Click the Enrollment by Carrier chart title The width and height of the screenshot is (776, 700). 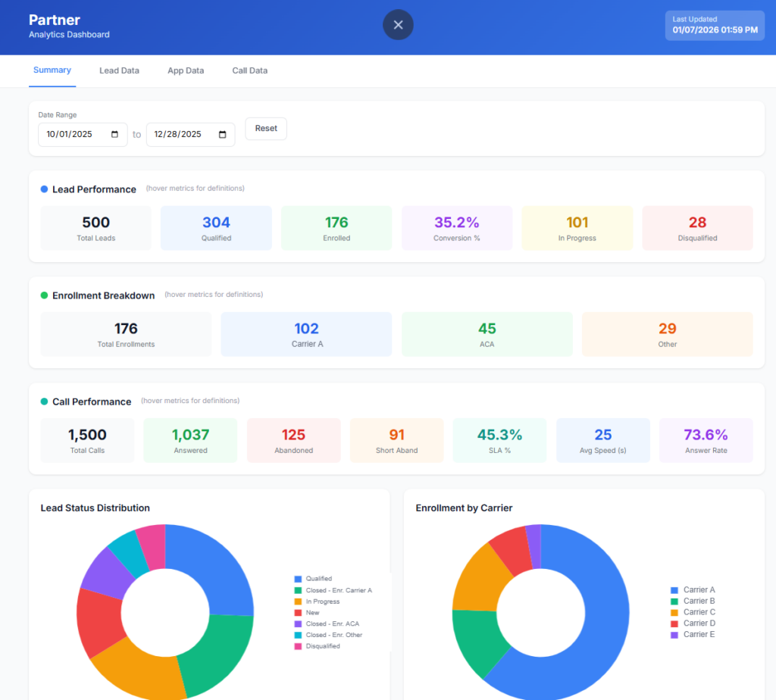pos(464,508)
